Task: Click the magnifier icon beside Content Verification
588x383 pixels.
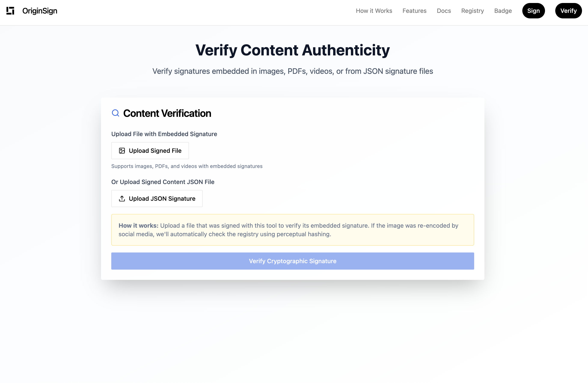Action: point(115,113)
